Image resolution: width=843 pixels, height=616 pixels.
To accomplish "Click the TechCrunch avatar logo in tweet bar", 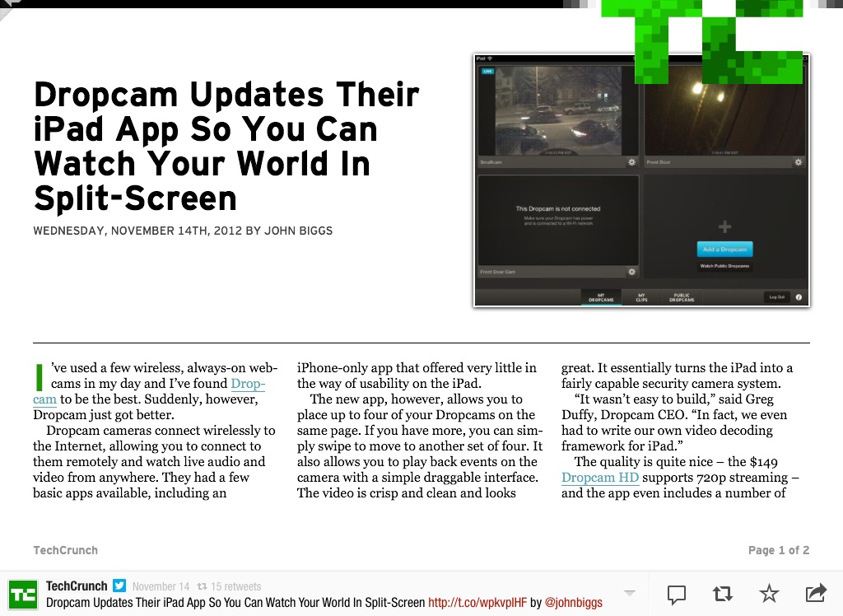I will click(23, 595).
